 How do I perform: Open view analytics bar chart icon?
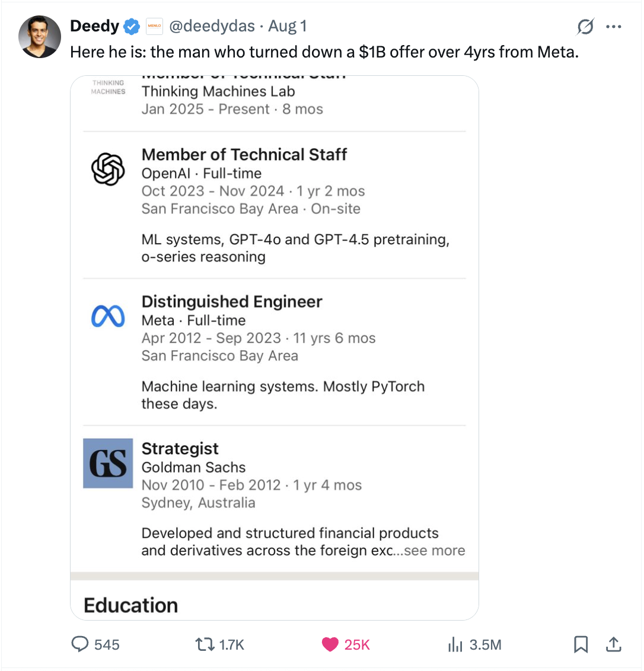pos(455,644)
